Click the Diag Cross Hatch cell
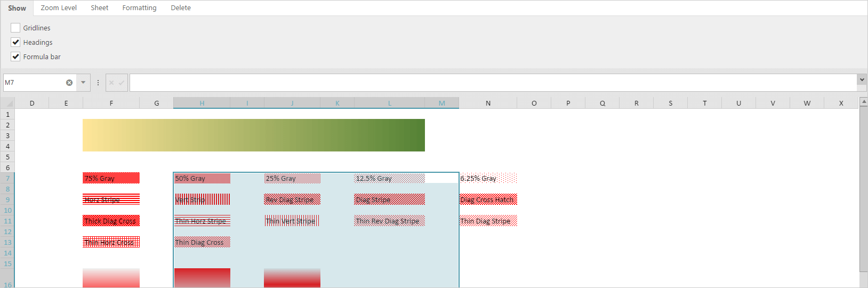868x288 pixels. click(x=488, y=199)
